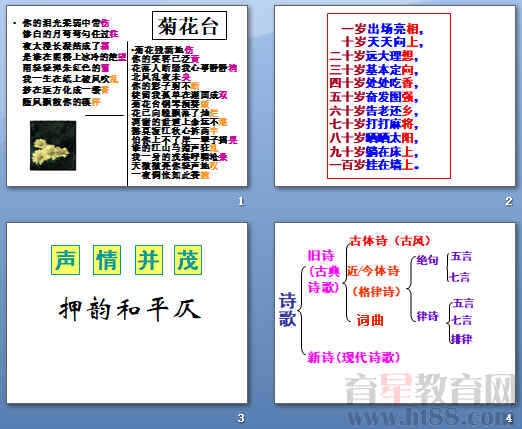Screen dimensions: 522x429
Task: Click the slide number 2 label
Action: (509, 201)
